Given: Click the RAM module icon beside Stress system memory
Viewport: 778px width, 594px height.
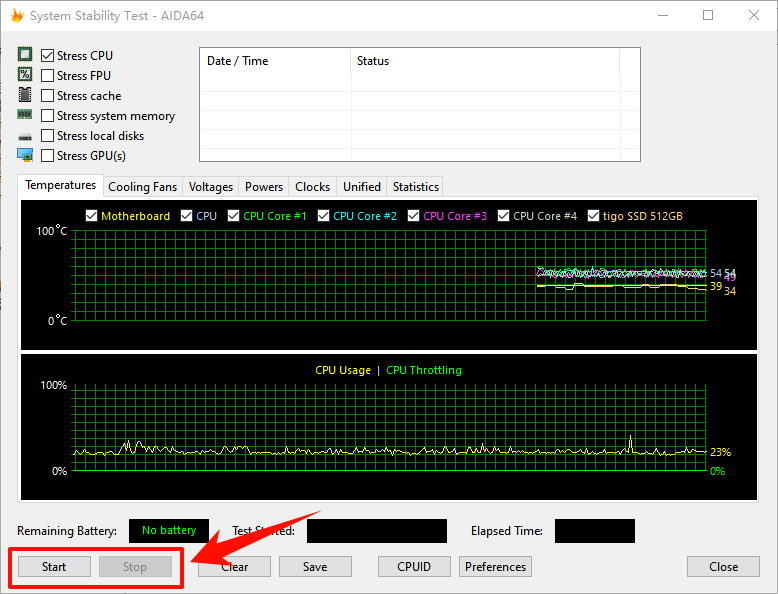Looking at the screenshot, I should point(25,115).
